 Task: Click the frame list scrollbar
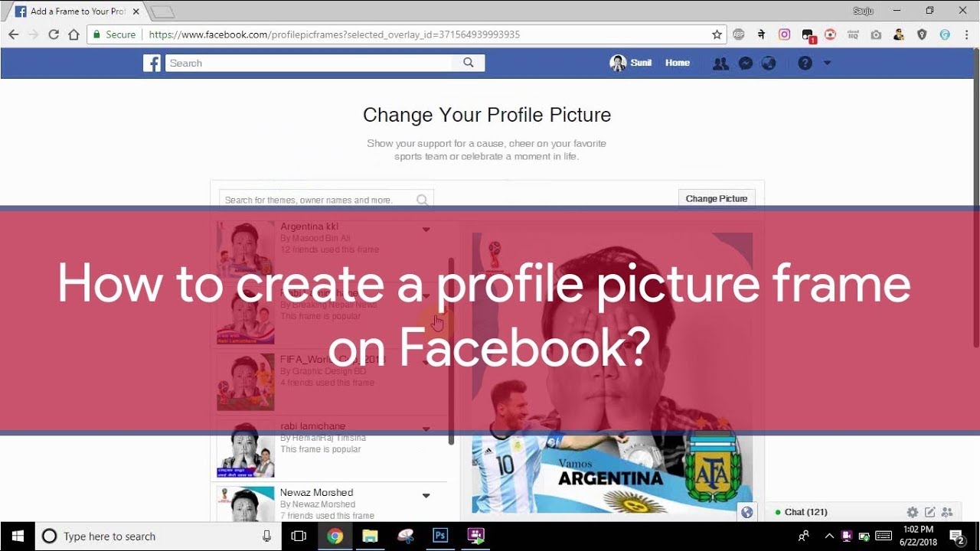pyautogui.click(x=452, y=350)
